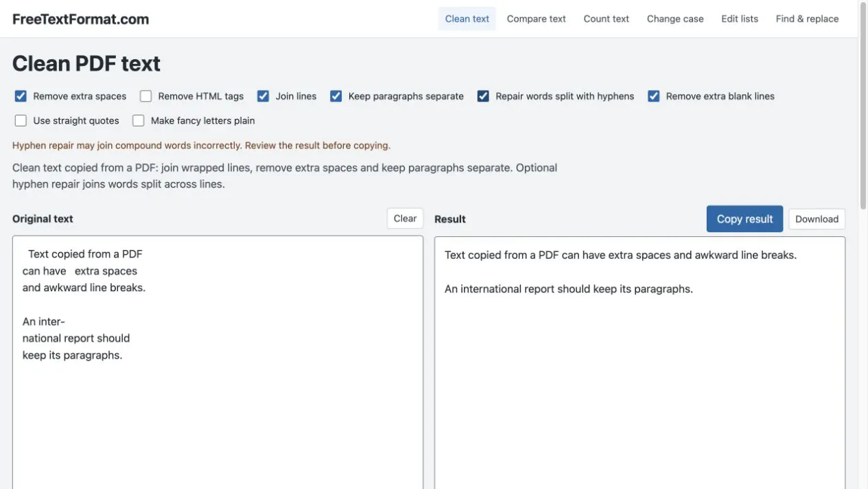Click the result line starting 'Text copied from a PDF can'
This screenshot has width=868, height=489.
pos(620,255)
